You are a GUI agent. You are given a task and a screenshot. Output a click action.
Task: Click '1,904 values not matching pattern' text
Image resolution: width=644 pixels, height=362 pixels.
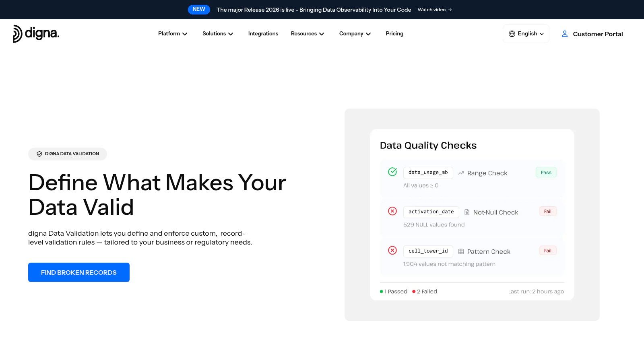[x=449, y=264]
